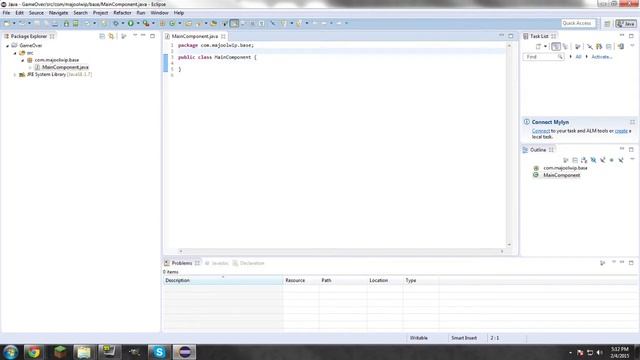Viewport: 640px width, 360px height.
Task: Open the Outline view menu dropdown
Action: point(632,159)
